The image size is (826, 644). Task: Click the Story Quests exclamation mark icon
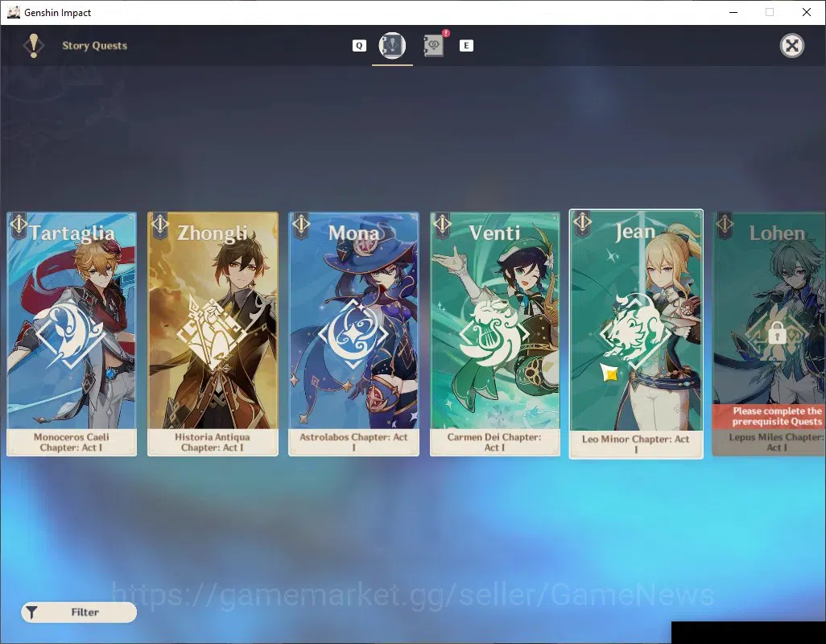[34, 46]
